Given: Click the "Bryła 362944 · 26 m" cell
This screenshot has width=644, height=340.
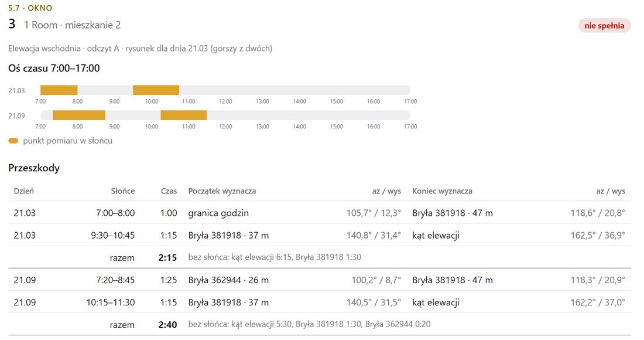Looking at the screenshot, I should 228,280.
